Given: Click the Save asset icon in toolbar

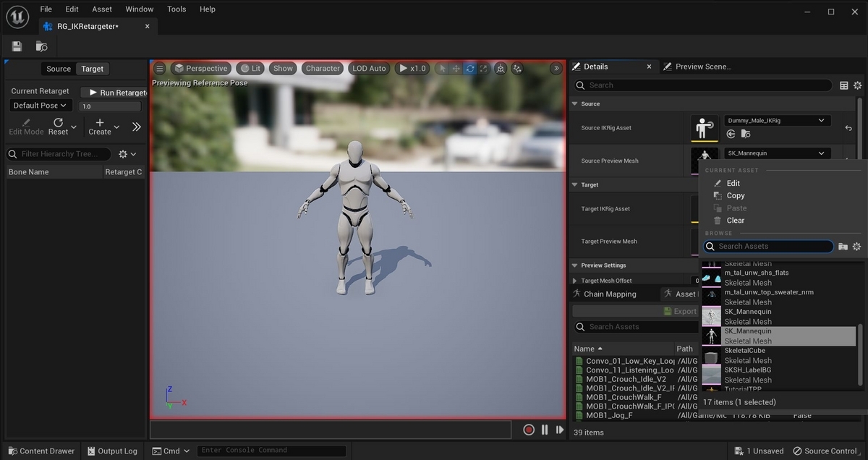Looking at the screenshot, I should pos(17,46).
